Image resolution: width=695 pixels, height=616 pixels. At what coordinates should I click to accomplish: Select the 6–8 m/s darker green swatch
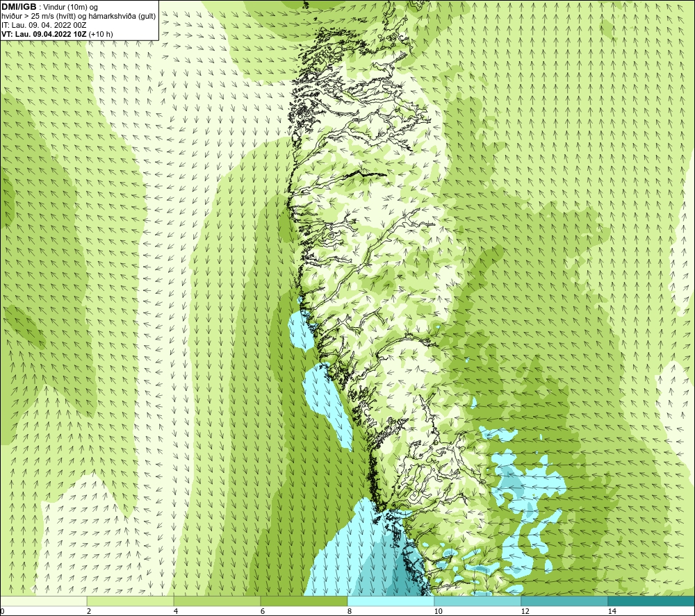point(304,601)
